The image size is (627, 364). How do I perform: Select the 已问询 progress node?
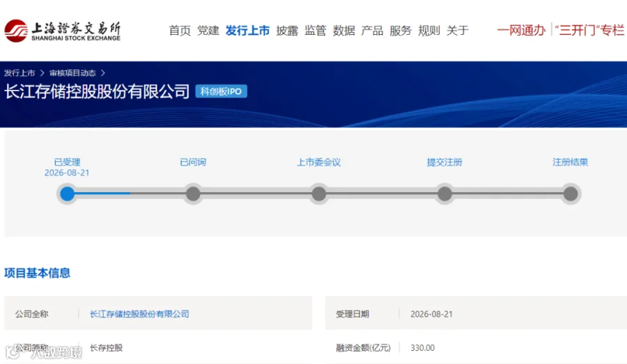193,193
